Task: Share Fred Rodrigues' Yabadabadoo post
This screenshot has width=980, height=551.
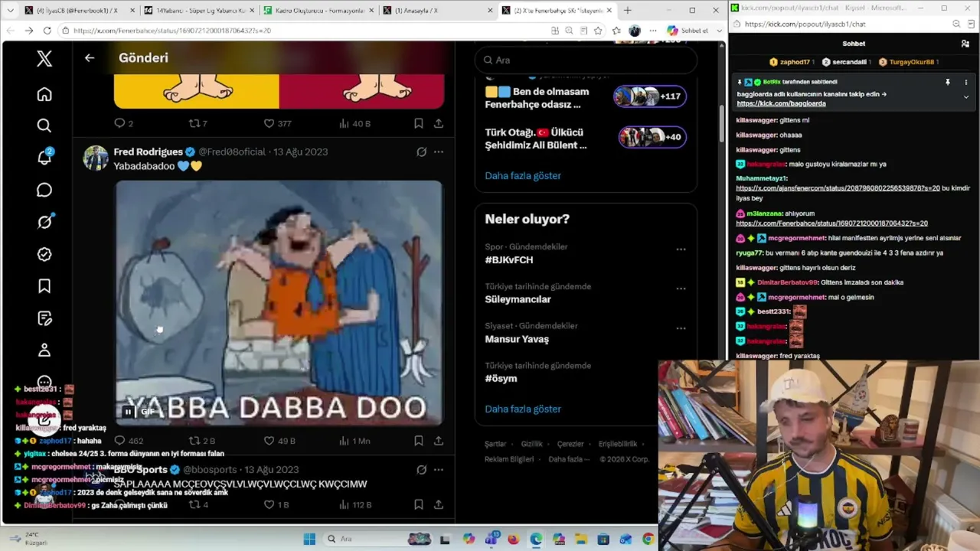Action: point(438,441)
